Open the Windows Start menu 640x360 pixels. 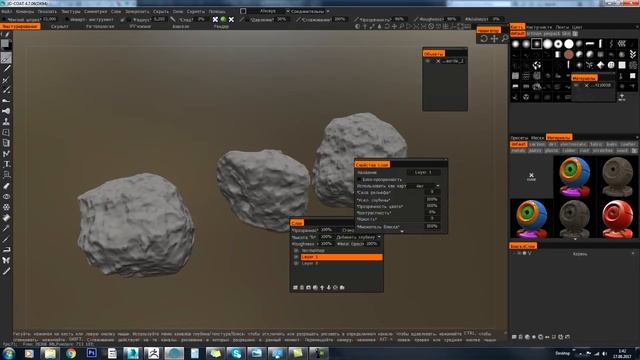click(x=8, y=353)
